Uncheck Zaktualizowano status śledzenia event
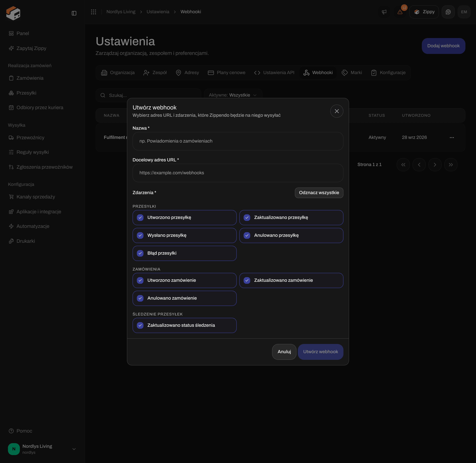This screenshot has height=463, width=476. coord(184,325)
